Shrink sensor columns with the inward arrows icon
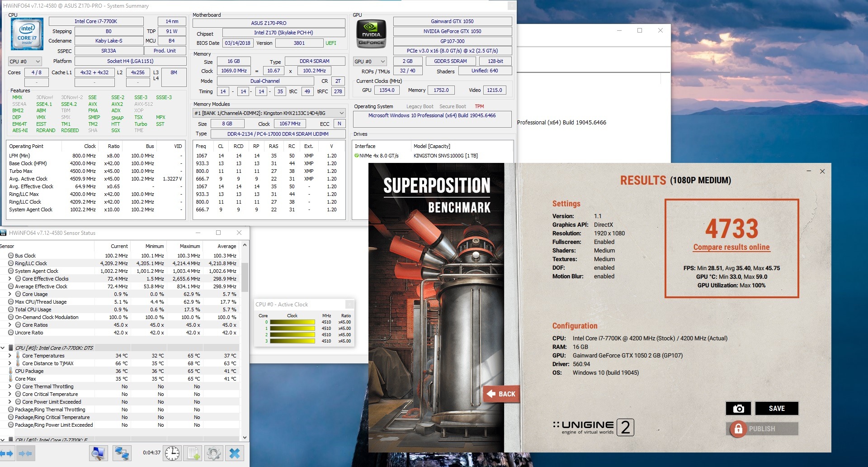Viewport: 868px width, 467px height. (x=25, y=453)
